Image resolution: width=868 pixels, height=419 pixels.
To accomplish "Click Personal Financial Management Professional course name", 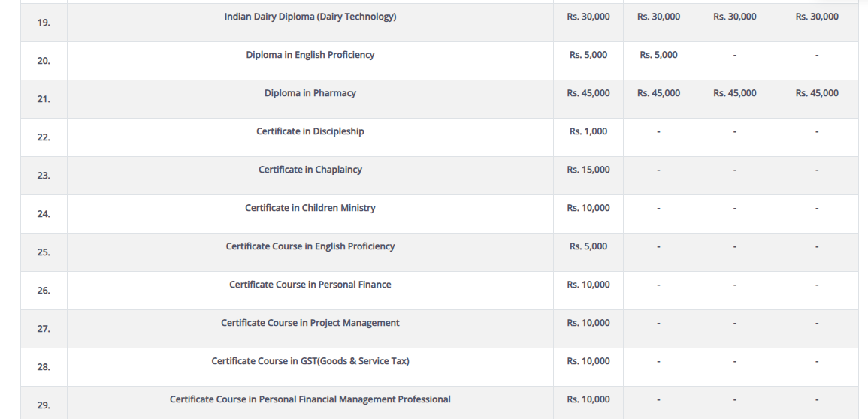I will [310, 399].
